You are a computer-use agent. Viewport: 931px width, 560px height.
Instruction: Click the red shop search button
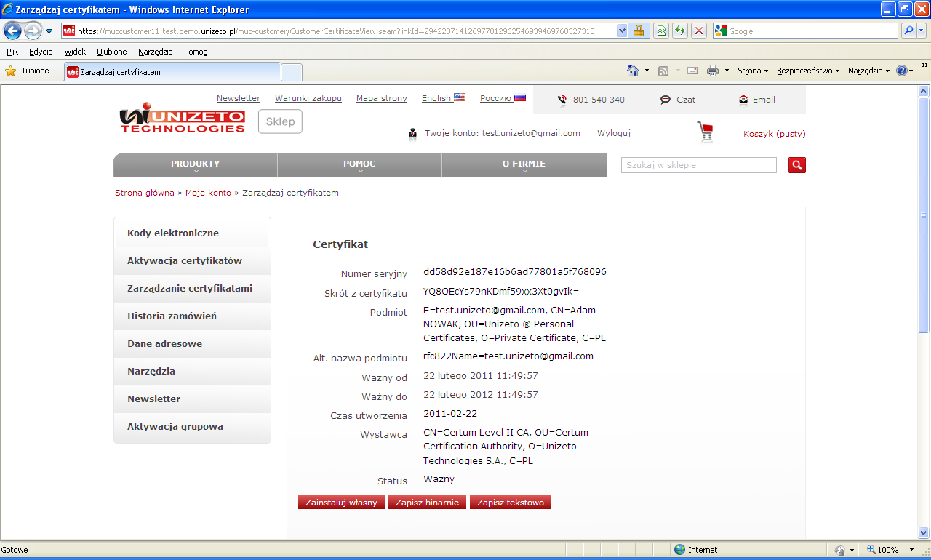797,165
